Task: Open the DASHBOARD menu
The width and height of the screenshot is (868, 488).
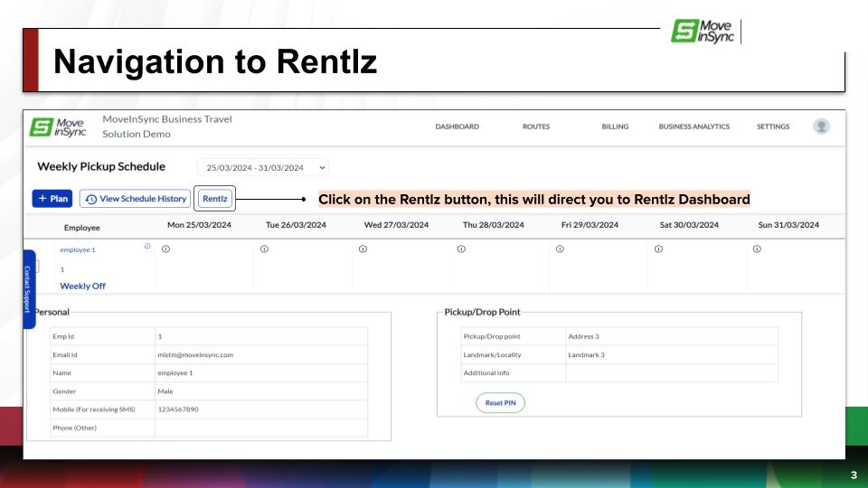Action: point(457,127)
